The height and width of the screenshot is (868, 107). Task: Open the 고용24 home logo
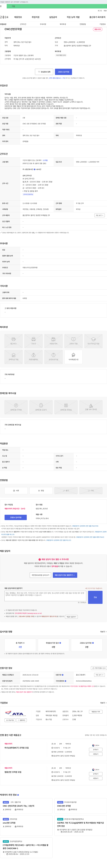(4, 17)
